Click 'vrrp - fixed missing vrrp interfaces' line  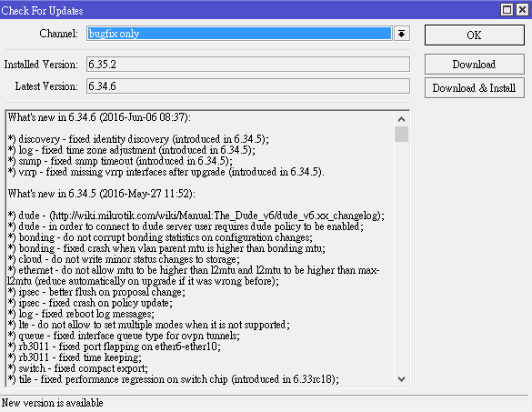(166, 172)
